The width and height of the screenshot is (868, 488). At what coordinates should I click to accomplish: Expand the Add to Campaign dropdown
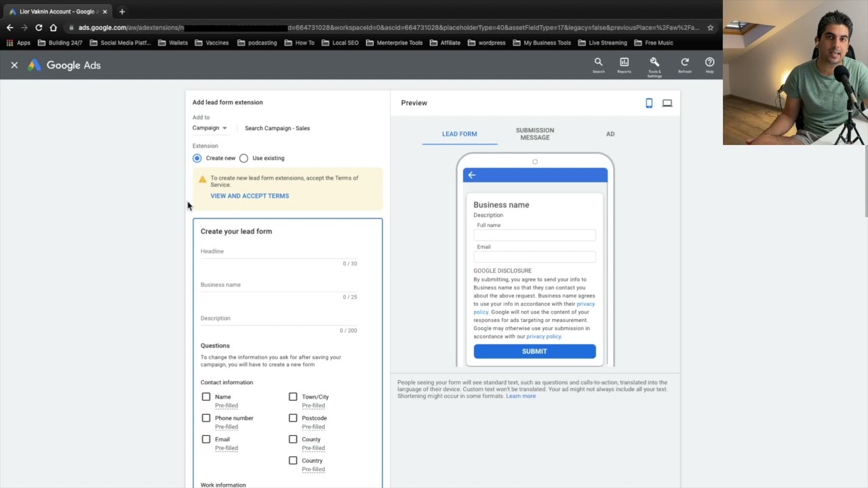[x=210, y=128]
